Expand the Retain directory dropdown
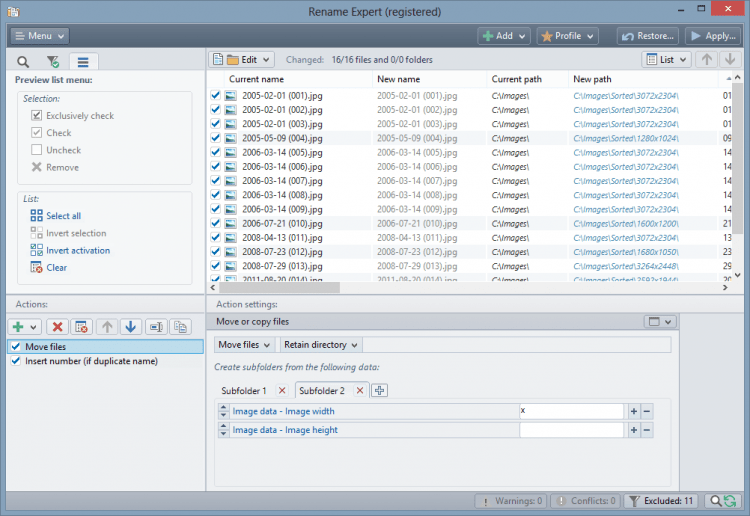 coord(319,345)
